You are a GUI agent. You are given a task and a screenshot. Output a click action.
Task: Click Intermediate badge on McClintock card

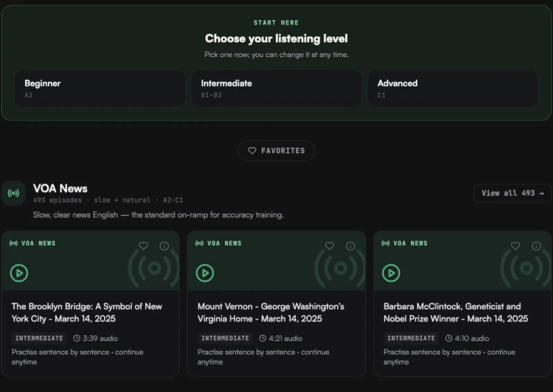tap(411, 338)
